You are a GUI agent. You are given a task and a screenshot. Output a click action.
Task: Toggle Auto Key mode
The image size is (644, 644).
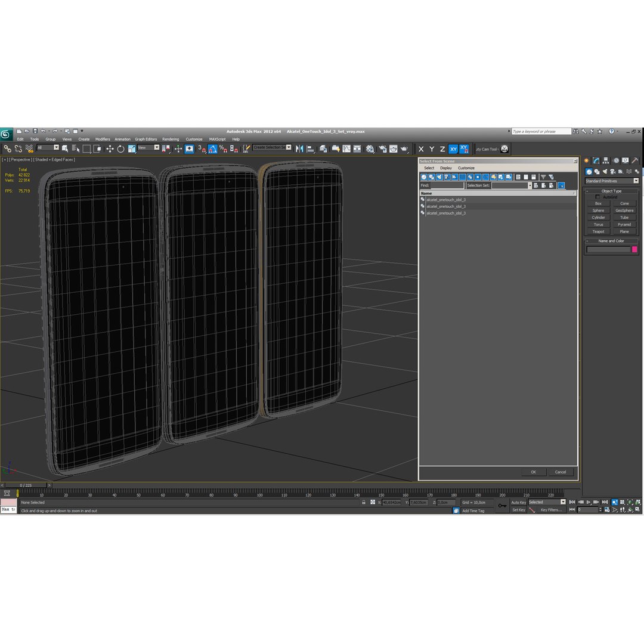coord(518,502)
